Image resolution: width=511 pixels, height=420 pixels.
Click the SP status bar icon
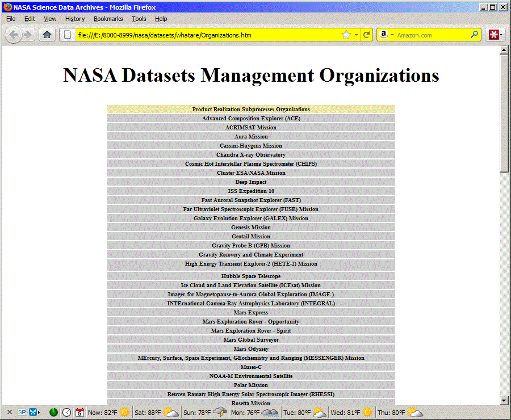click(x=22, y=413)
